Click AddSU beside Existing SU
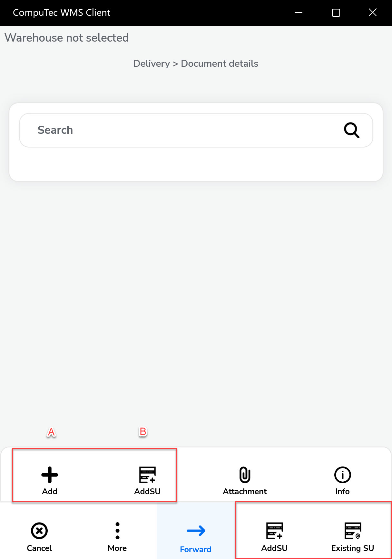 (274, 531)
